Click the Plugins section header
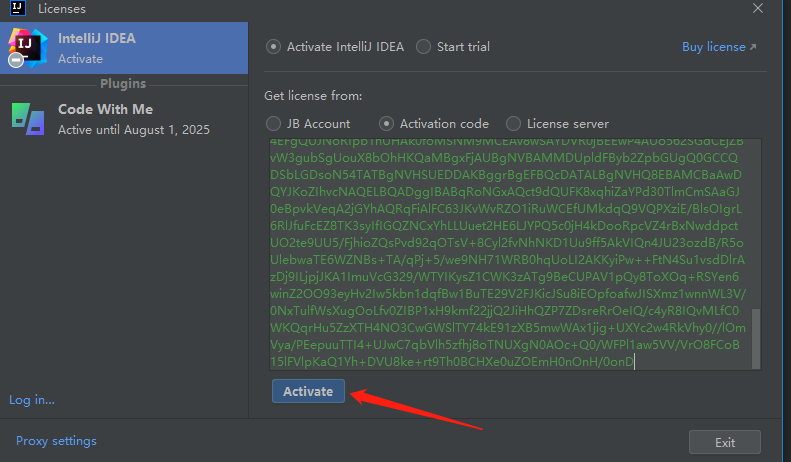Image resolution: width=791 pixels, height=462 pixels. coord(123,84)
